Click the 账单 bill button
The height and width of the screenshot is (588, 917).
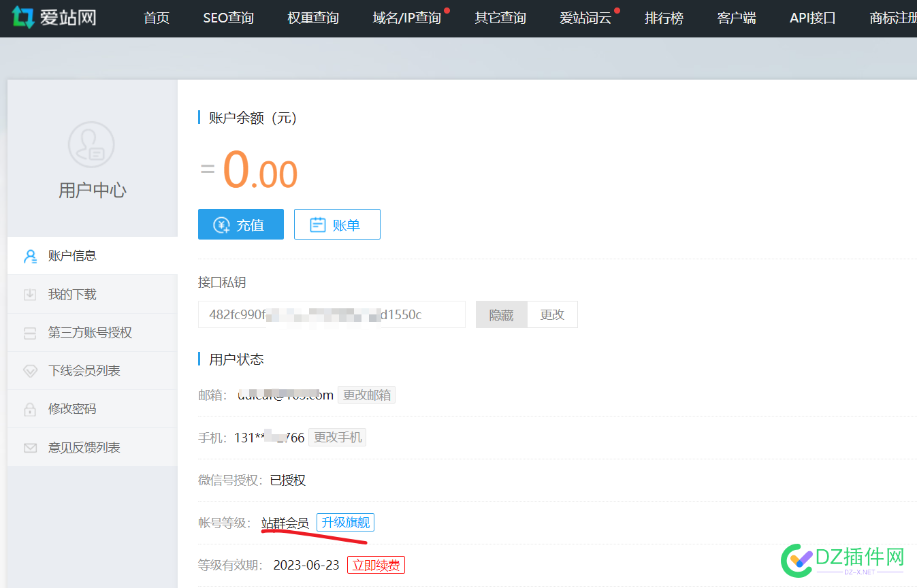point(337,225)
